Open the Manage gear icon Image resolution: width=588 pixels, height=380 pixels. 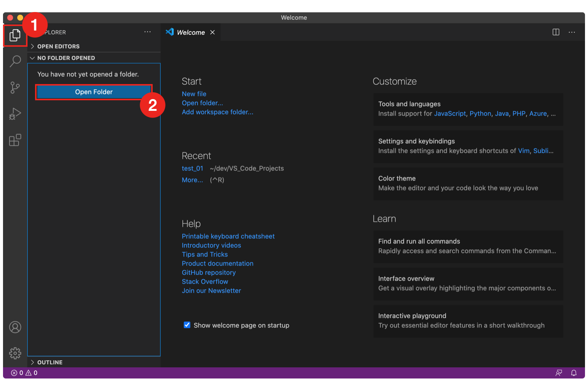[15, 353]
